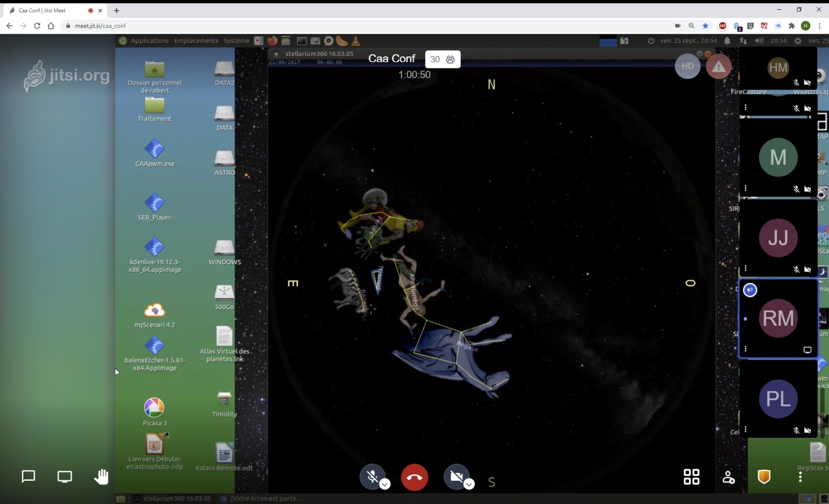This screenshot has height=504, width=829.
Task: Click the Picasa 3 desktop icon
Action: coord(154,412)
